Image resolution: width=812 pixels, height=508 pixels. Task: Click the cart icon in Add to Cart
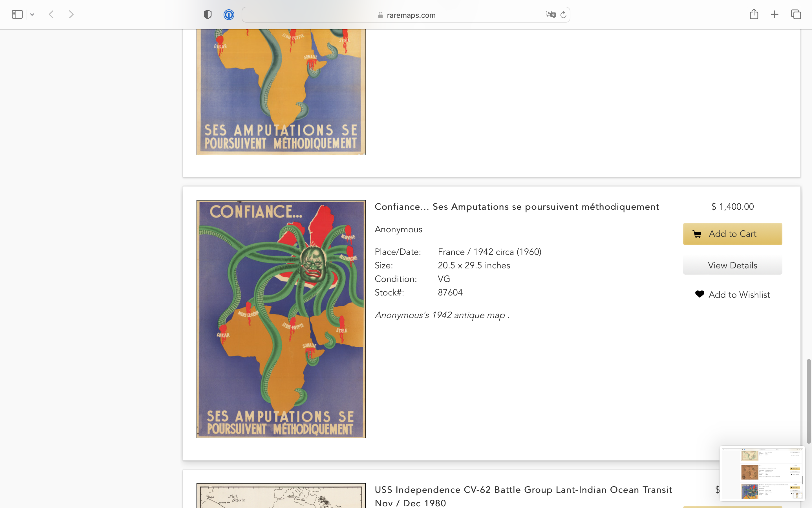(x=697, y=234)
